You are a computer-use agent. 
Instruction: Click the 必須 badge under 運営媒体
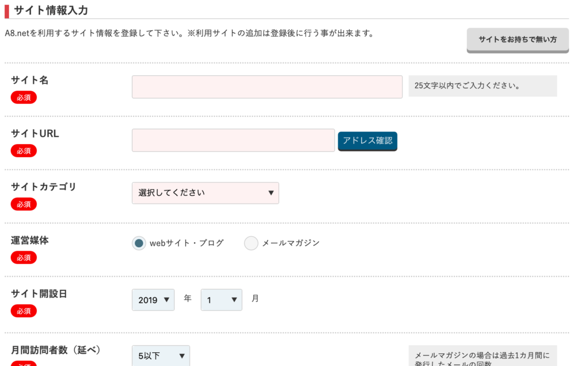click(x=24, y=258)
